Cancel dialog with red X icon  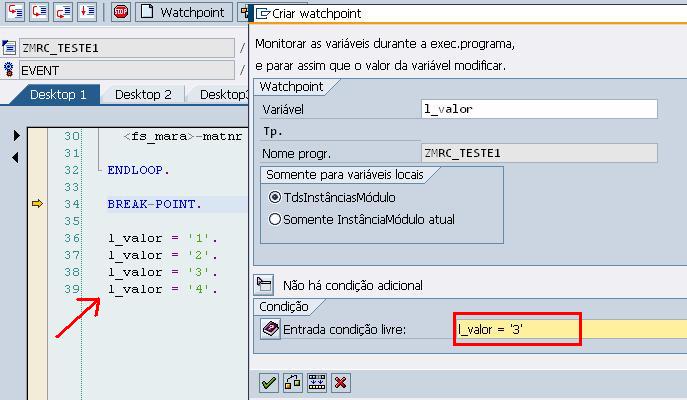pyautogui.click(x=340, y=382)
